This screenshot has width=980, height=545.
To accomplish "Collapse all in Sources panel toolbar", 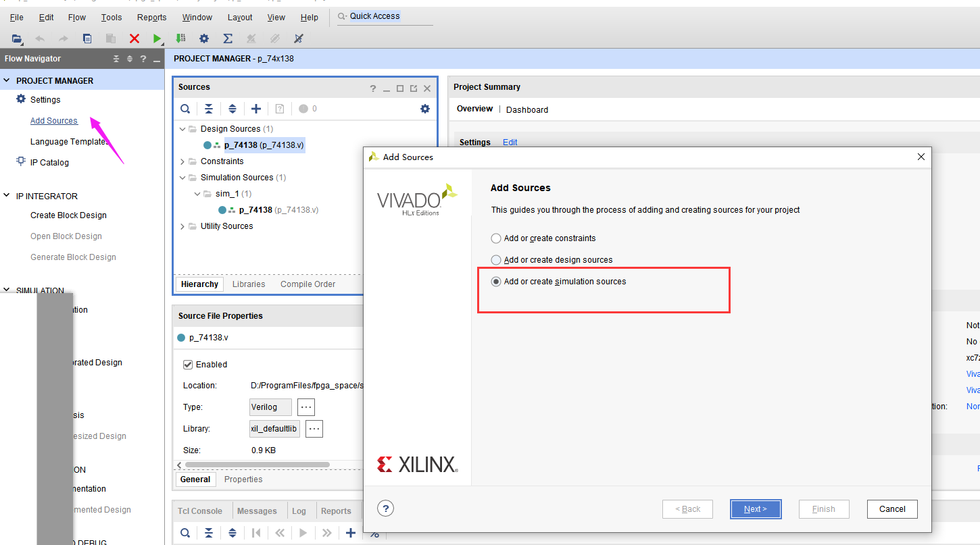I will click(x=209, y=109).
